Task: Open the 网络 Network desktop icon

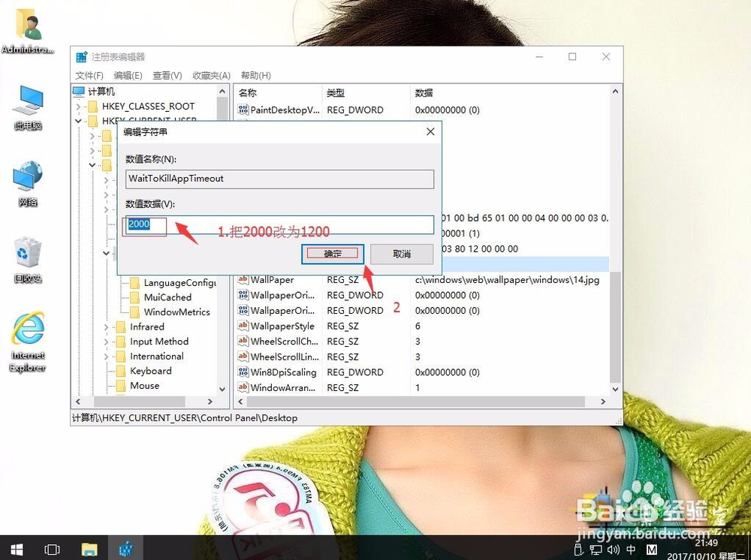Action: [x=28, y=176]
